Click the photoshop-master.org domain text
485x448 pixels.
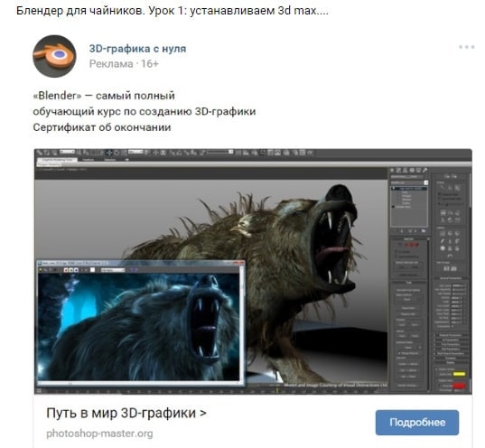(99, 434)
